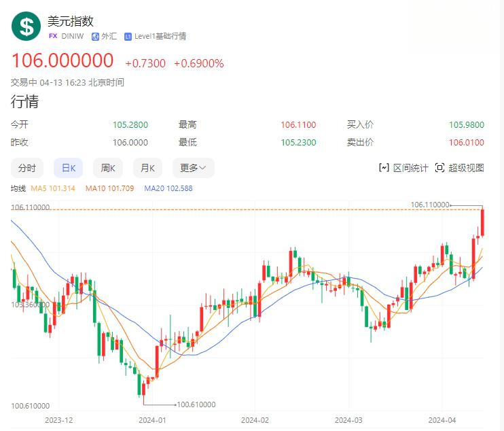This screenshot has height=431, width=504.
Task: Click the MA20 102.588 indicator label
Action: tap(168, 188)
